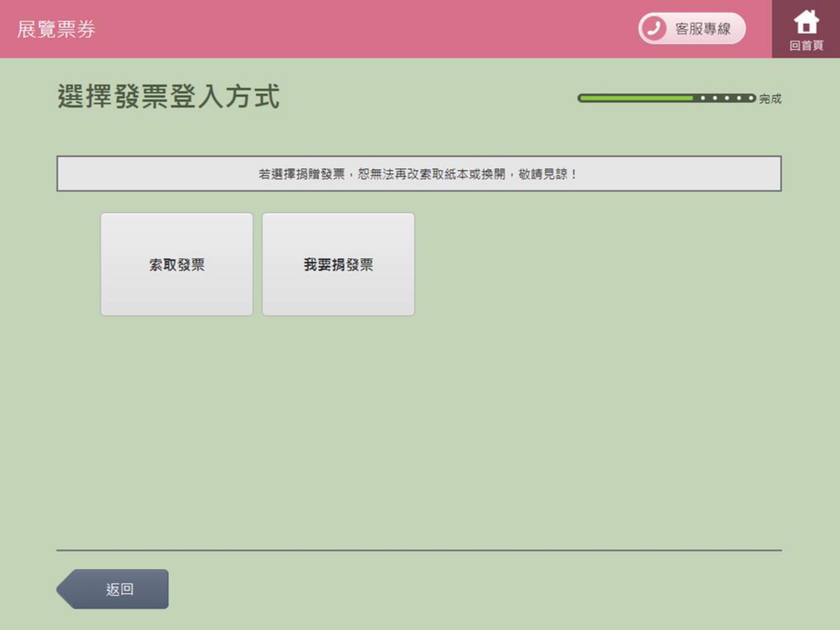This screenshot has width=840, height=630.
Task: Click the 若選擇捐贈發票 text in the notice
Action: coord(302,174)
